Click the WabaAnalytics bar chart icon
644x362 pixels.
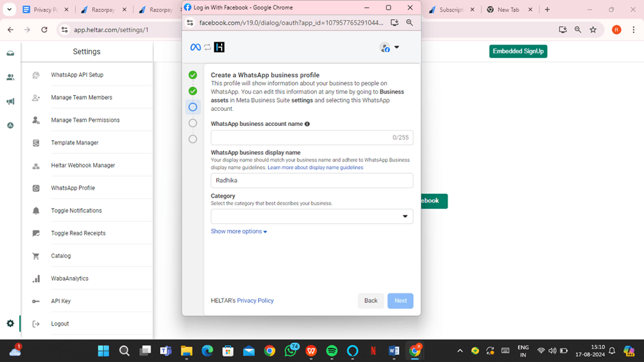click(x=36, y=279)
